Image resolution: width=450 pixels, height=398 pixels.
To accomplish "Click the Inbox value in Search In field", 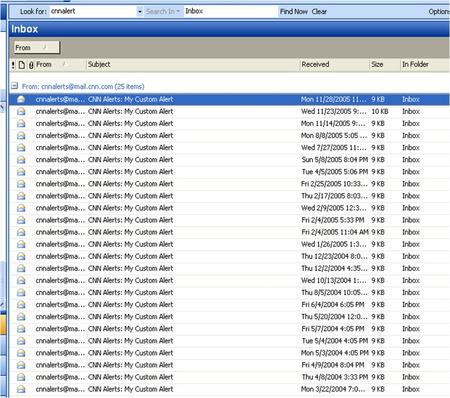I will [194, 11].
